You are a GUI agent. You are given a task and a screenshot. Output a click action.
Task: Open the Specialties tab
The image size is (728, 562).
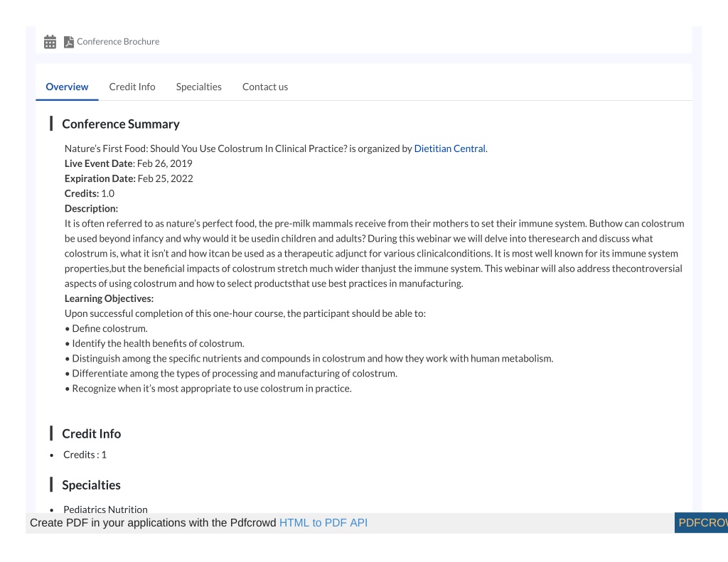point(199,87)
